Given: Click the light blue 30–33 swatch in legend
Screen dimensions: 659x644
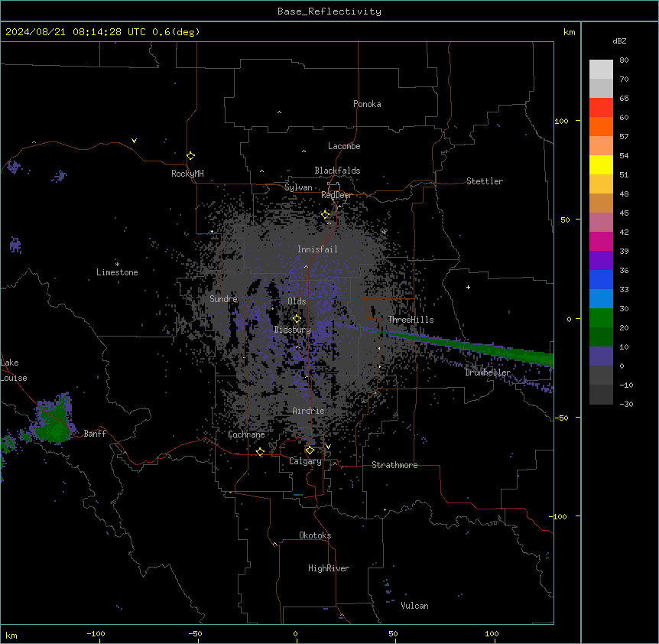Looking at the screenshot, I should [601, 299].
